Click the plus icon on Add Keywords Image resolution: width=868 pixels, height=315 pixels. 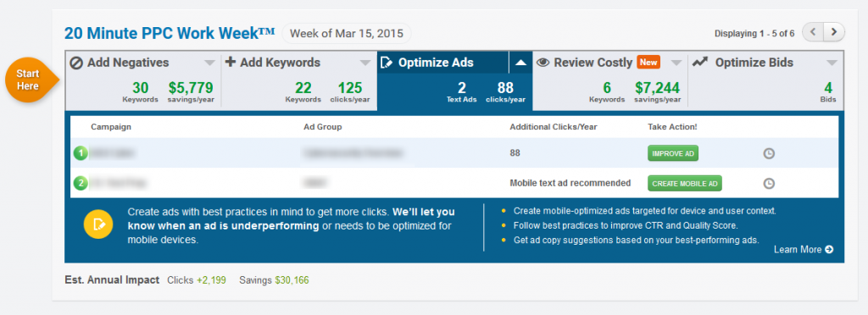click(x=231, y=63)
